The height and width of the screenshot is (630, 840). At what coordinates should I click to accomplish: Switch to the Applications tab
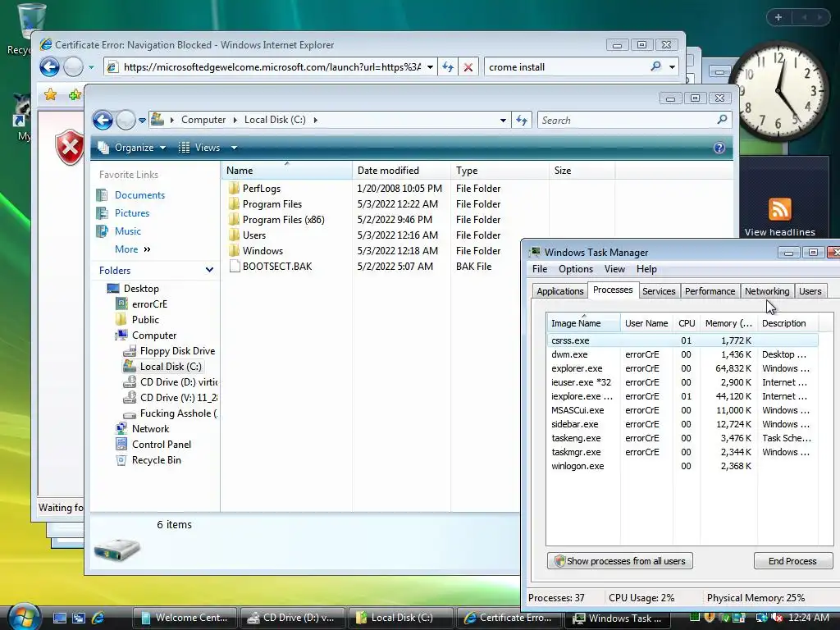tap(559, 291)
